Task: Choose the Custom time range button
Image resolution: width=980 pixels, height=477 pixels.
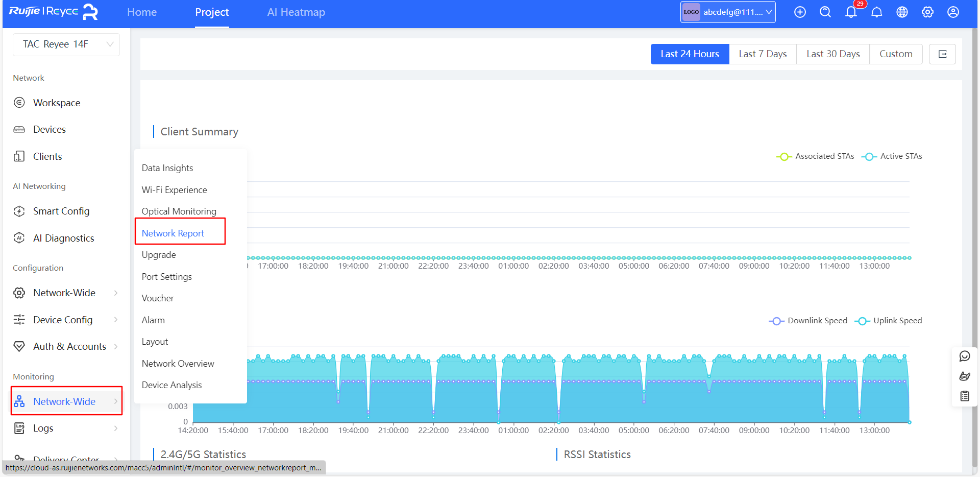Action: click(896, 54)
